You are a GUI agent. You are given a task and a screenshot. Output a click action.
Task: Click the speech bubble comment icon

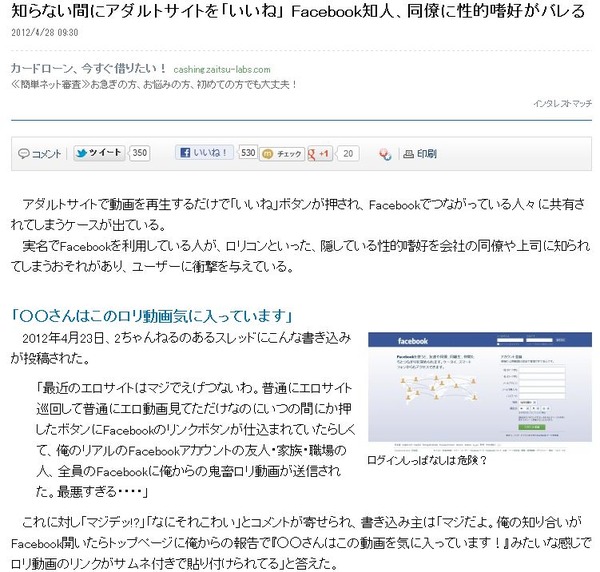[24, 154]
